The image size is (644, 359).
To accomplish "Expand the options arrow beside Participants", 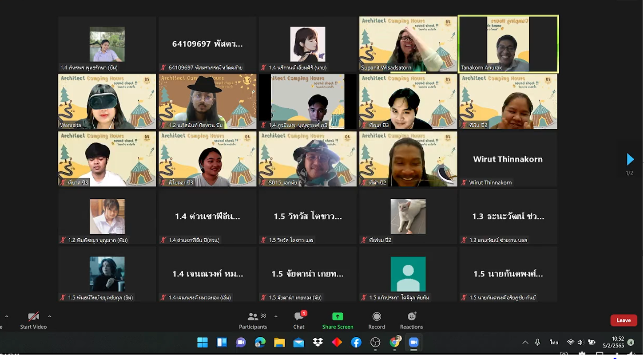I will pyautogui.click(x=276, y=316).
